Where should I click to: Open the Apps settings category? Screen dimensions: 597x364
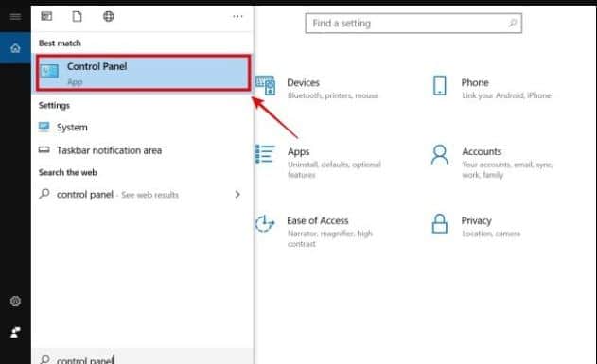pyautogui.click(x=318, y=162)
